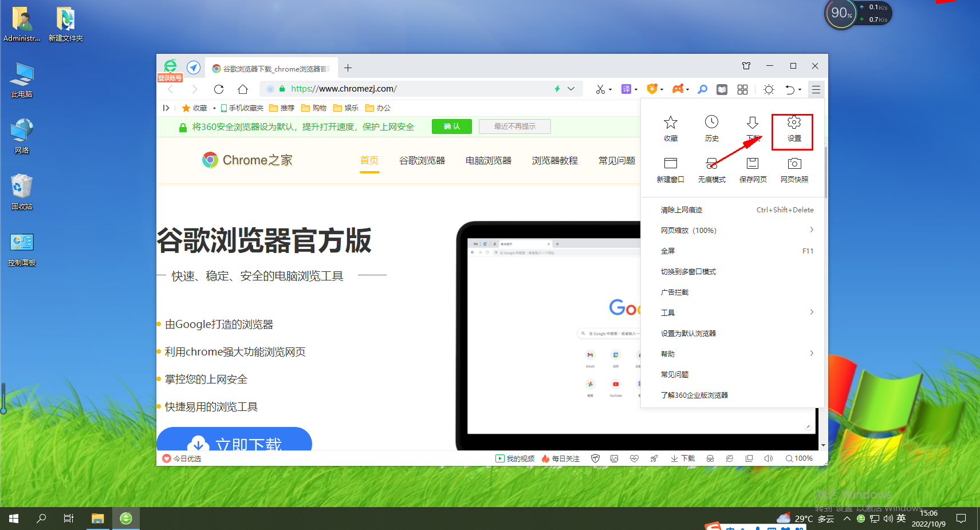Open 设置 settings gear in menu

click(793, 128)
